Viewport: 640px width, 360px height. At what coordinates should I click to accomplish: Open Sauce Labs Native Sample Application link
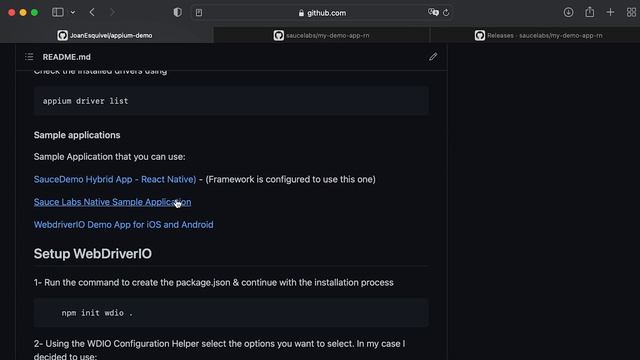coord(112,202)
